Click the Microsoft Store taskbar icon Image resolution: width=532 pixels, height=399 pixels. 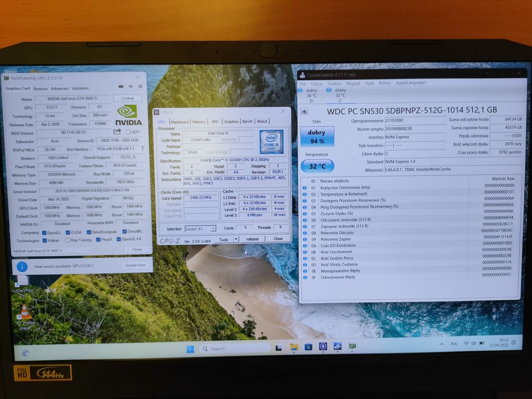(x=308, y=347)
